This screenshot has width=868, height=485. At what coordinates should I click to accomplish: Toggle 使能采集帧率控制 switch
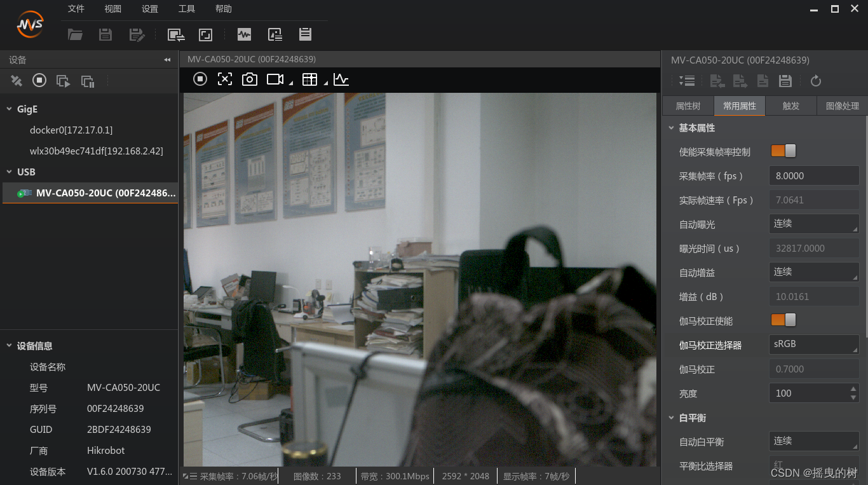(783, 151)
